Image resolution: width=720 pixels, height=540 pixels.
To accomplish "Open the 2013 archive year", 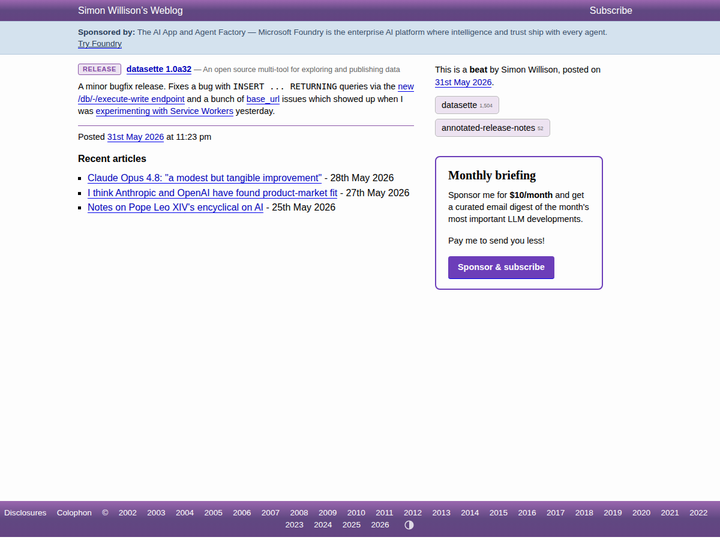I will coord(441,513).
